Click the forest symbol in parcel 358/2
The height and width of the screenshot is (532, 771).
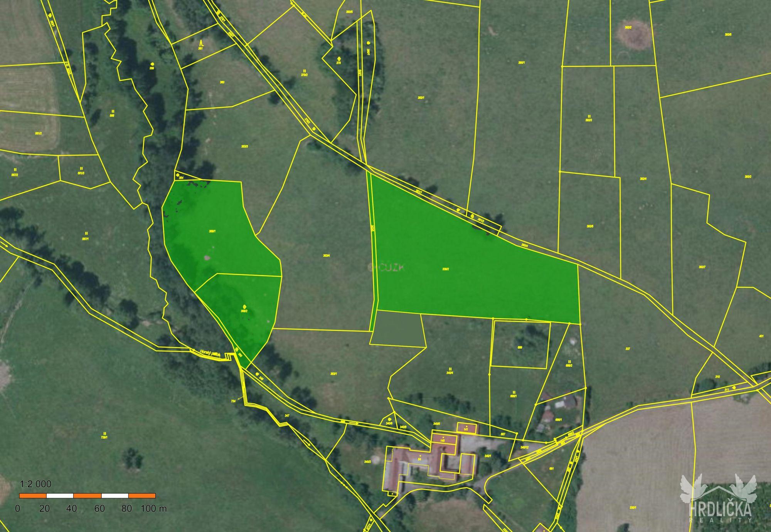(x=244, y=307)
